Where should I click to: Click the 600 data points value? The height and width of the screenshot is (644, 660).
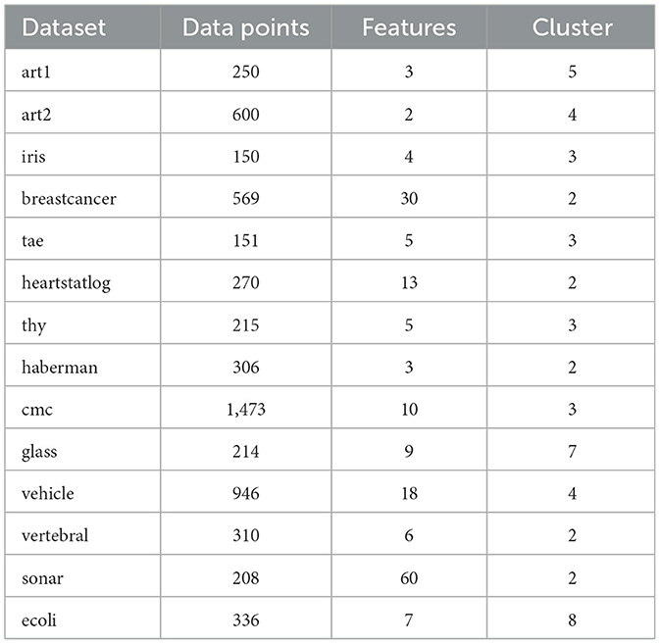point(246,115)
